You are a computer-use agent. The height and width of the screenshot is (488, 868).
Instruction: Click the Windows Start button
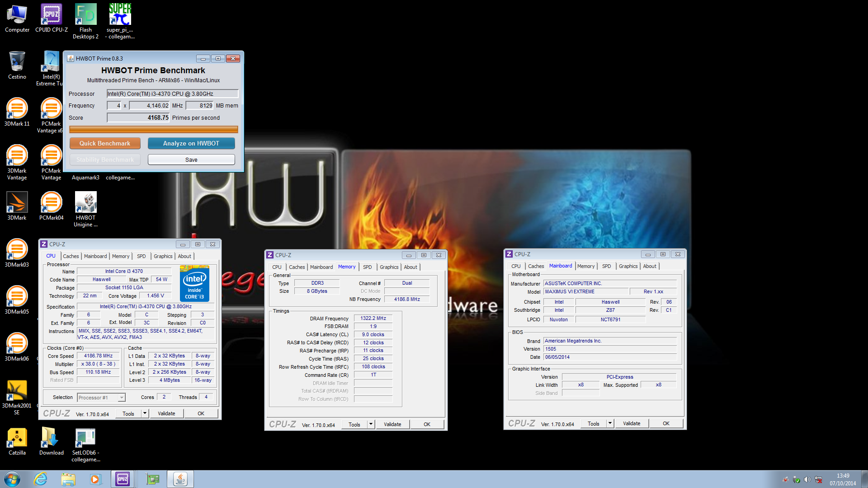pos(12,479)
